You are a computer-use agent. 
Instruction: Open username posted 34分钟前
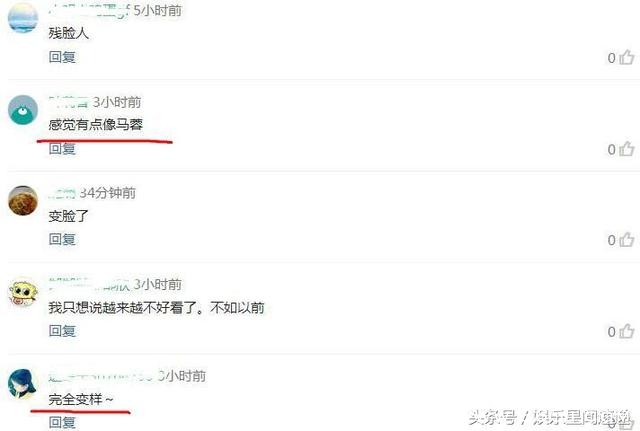(62, 193)
